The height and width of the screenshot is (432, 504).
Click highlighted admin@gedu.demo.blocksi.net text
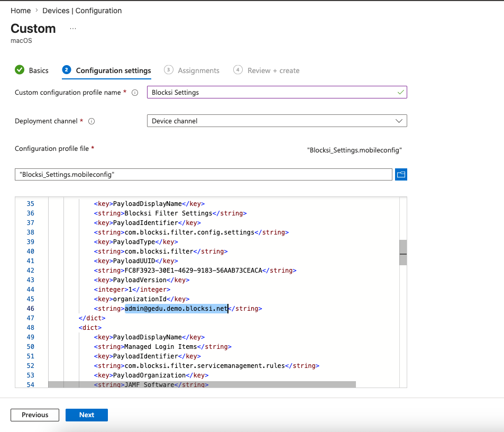click(x=176, y=309)
